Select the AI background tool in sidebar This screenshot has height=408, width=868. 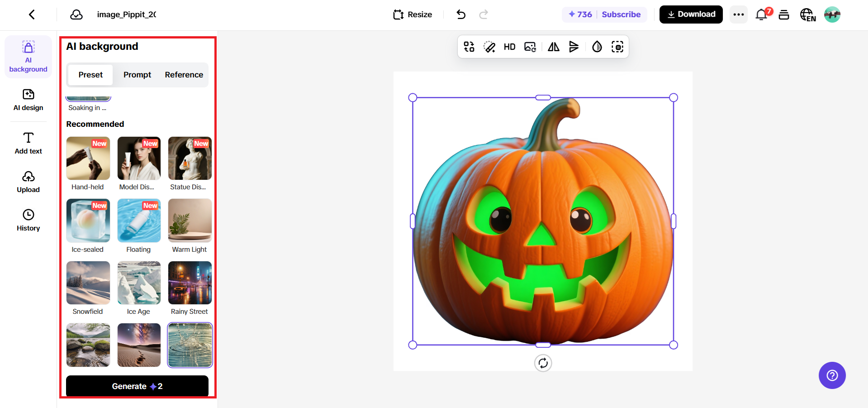[28, 57]
